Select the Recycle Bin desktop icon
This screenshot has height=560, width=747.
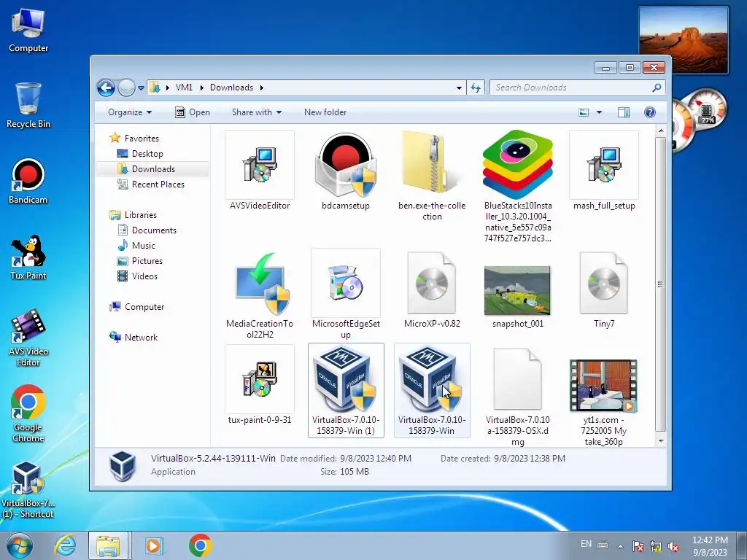pyautogui.click(x=28, y=106)
